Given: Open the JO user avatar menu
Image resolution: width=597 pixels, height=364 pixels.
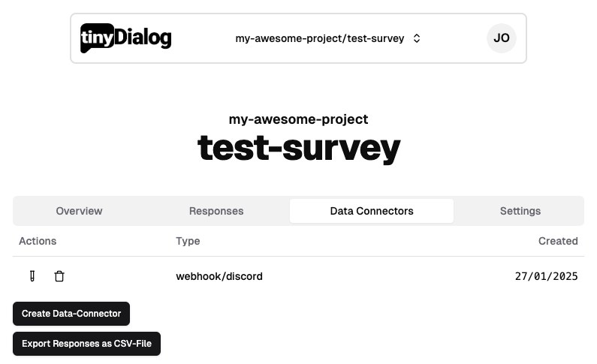Looking at the screenshot, I should click(x=501, y=38).
